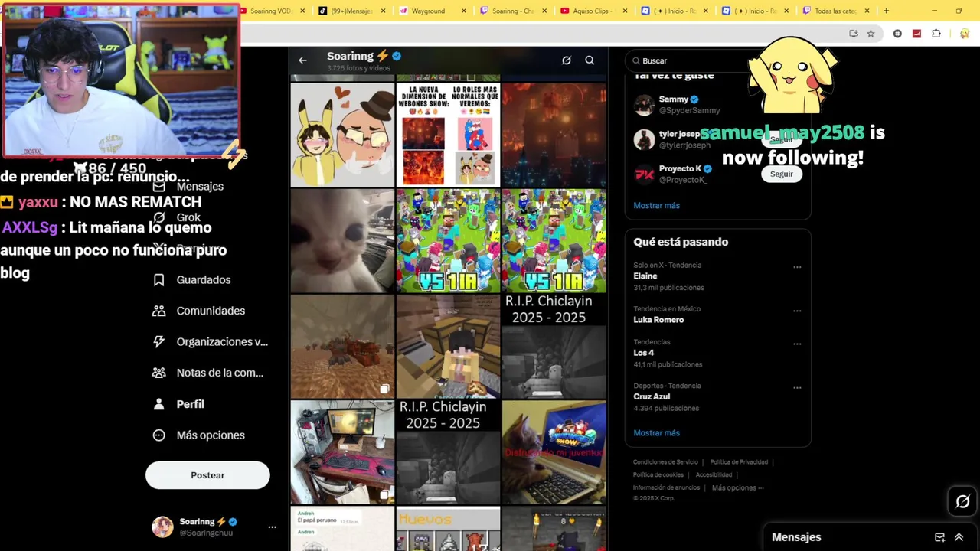Open a new browser tab
Viewport: 980px width, 551px height.
[x=886, y=11]
